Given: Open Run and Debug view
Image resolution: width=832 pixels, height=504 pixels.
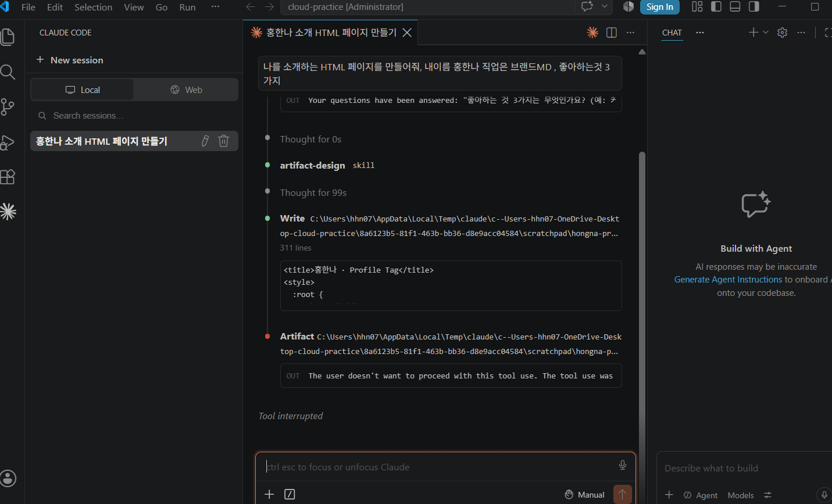Looking at the screenshot, I should (x=8, y=142).
